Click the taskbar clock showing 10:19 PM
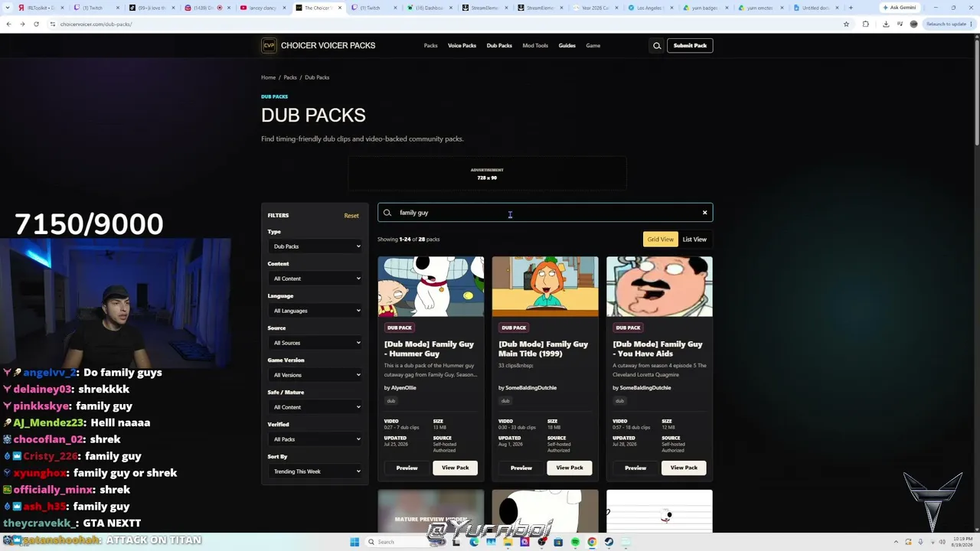Viewport: 980px width, 551px height. coord(962,542)
